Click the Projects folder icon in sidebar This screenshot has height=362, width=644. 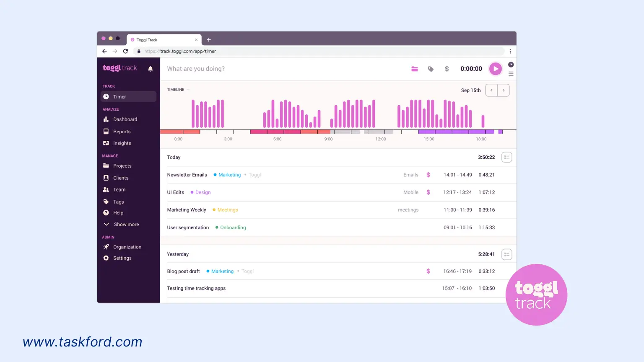click(x=106, y=166)
